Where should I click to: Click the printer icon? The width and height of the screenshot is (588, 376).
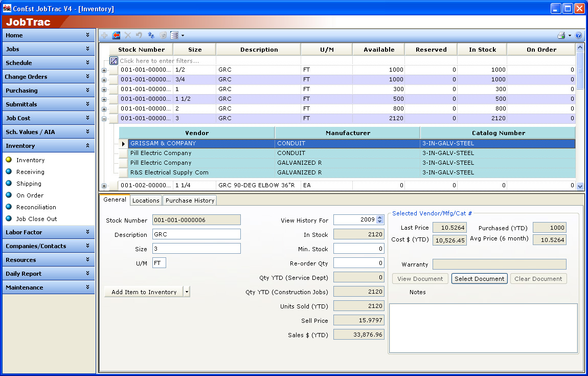pos(561,35)
